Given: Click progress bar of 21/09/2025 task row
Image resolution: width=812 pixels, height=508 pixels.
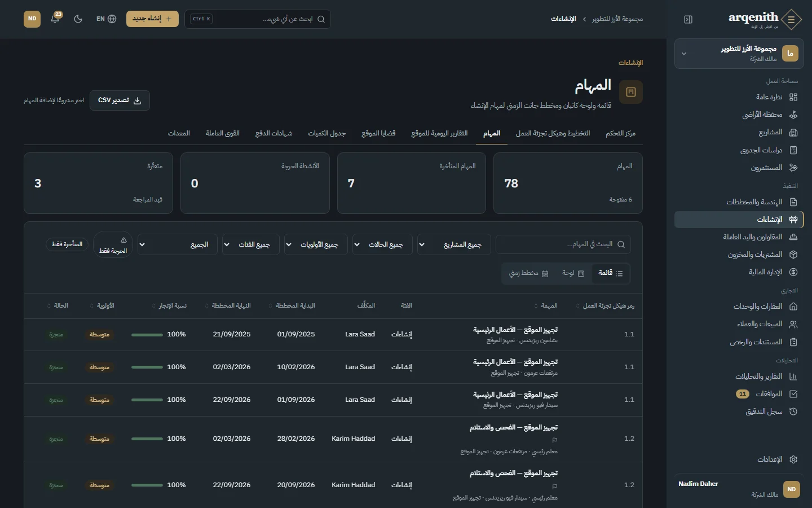Looking at the screenshot, I should 147,335.
